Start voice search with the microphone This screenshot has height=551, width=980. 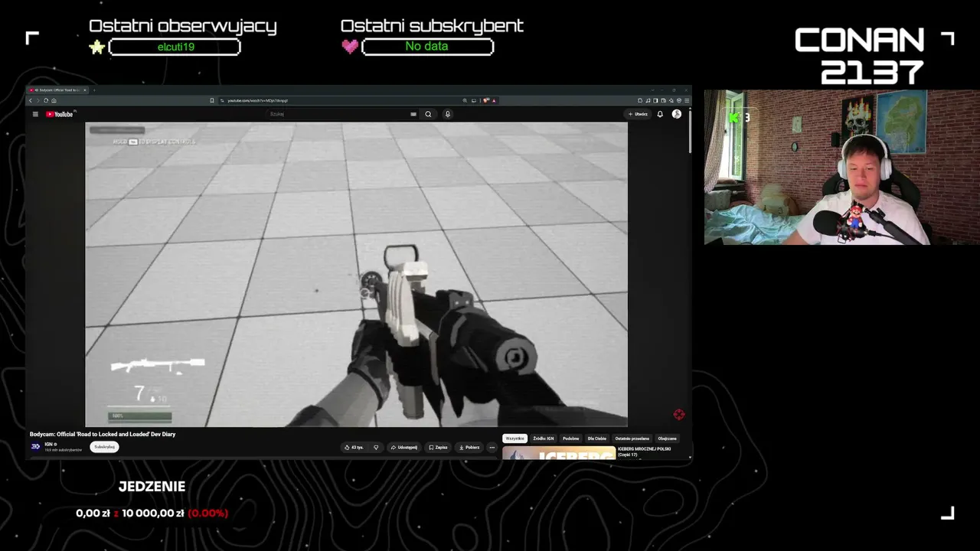coord(448,114)
